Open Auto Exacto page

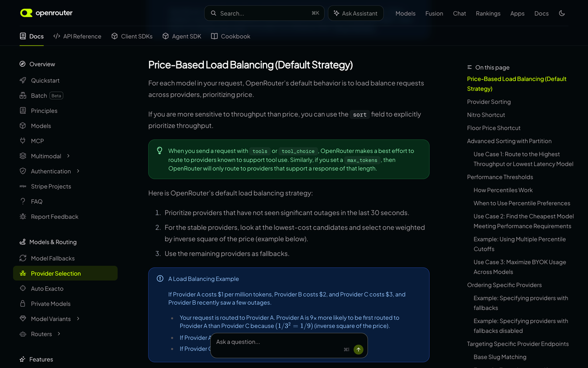tap(47, 289)
